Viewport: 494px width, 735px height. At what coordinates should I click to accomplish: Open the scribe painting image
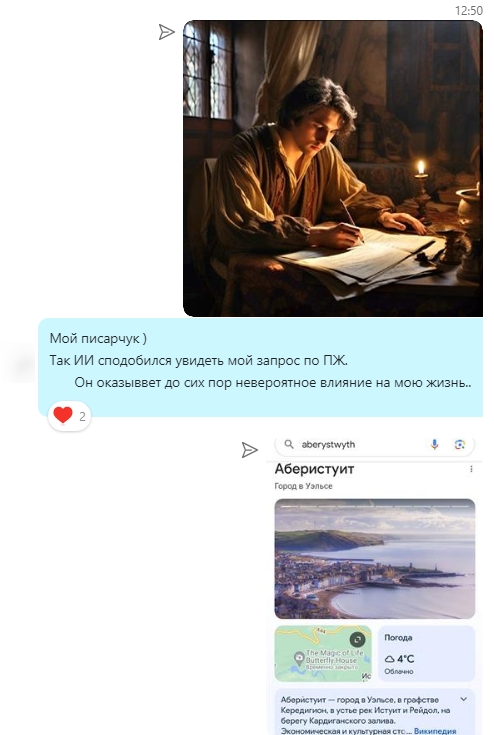(333, 168)
